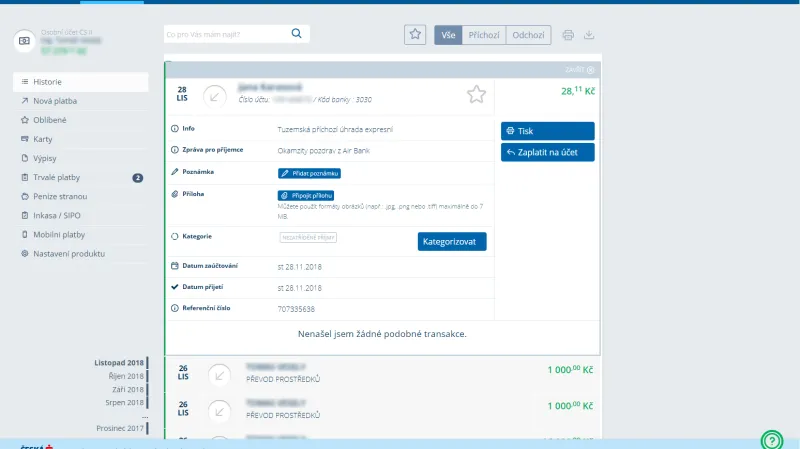Open Historie in the sidebar
This screenshot has height=449, width=800.
pyautogui.click(x=81, y=82)
